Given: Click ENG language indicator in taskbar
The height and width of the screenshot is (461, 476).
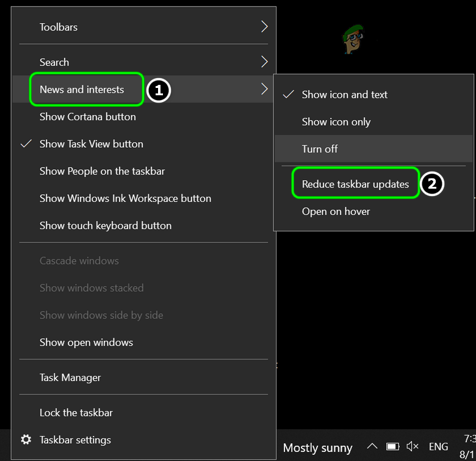Looking at the screenshot, I should [x=438, y=447].
